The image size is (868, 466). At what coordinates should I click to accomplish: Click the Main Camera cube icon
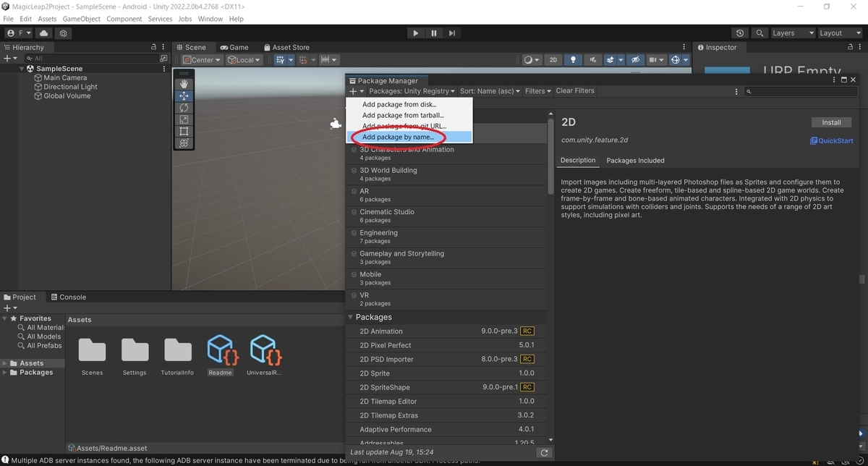38,77
